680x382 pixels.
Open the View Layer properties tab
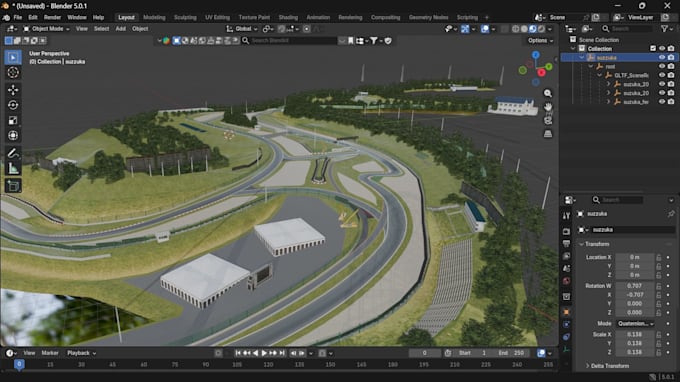click(x=566, y=256)
